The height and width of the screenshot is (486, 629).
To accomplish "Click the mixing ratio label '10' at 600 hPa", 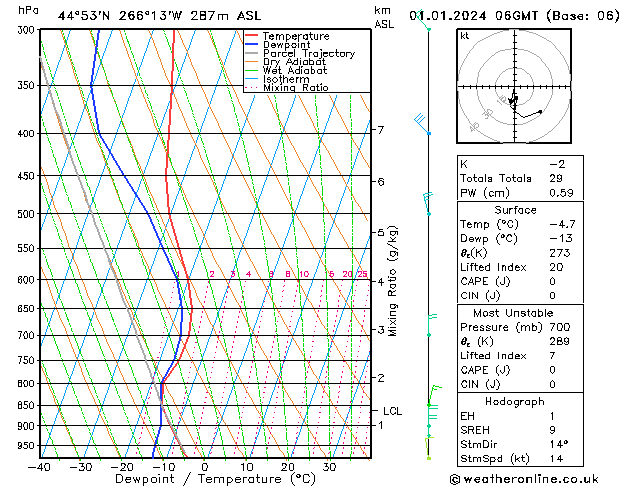I will point(304,274).
